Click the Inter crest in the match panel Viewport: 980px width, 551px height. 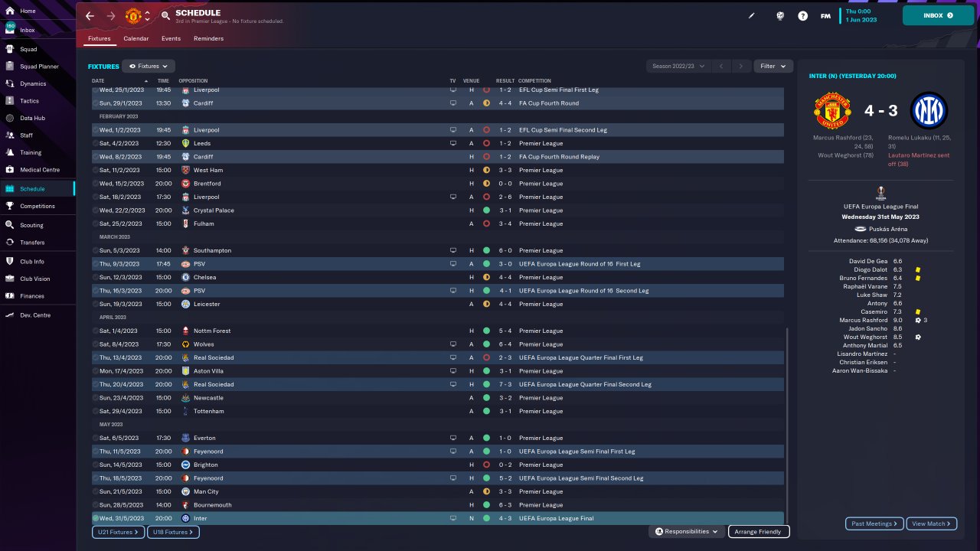click(929, 111)
